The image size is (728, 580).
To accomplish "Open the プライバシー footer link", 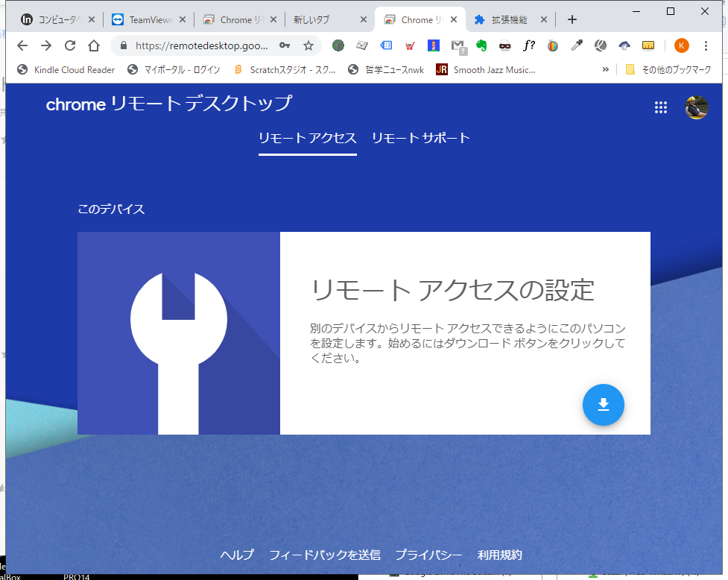I will (x=429, y=555).
